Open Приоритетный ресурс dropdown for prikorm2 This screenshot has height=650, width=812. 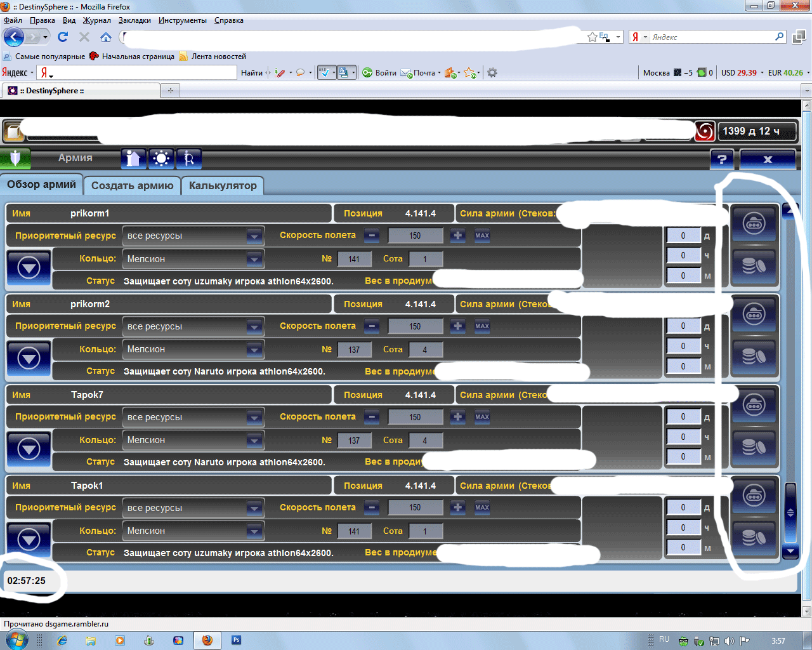[x=254, y=326]
